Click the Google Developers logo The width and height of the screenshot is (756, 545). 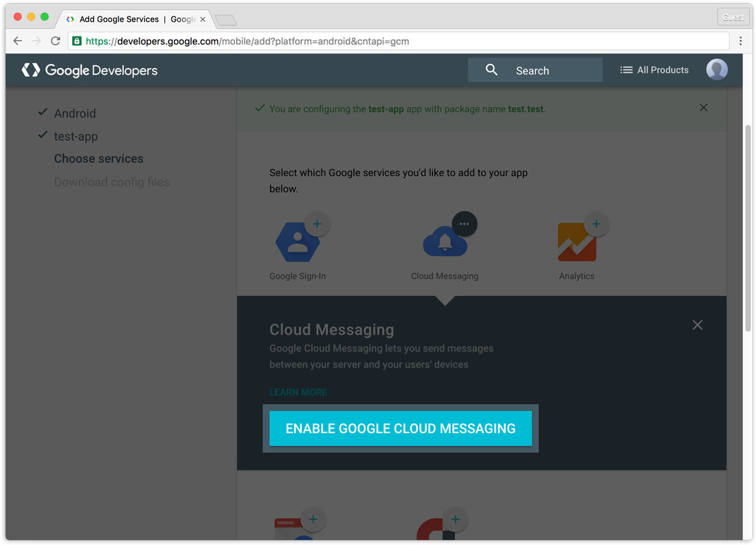coord(89,70)
